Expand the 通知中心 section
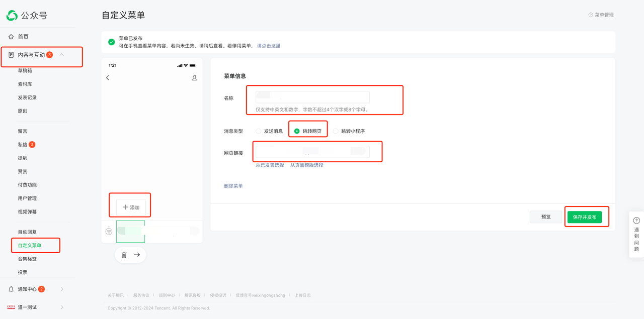644x319 pixels. [62, 289]
